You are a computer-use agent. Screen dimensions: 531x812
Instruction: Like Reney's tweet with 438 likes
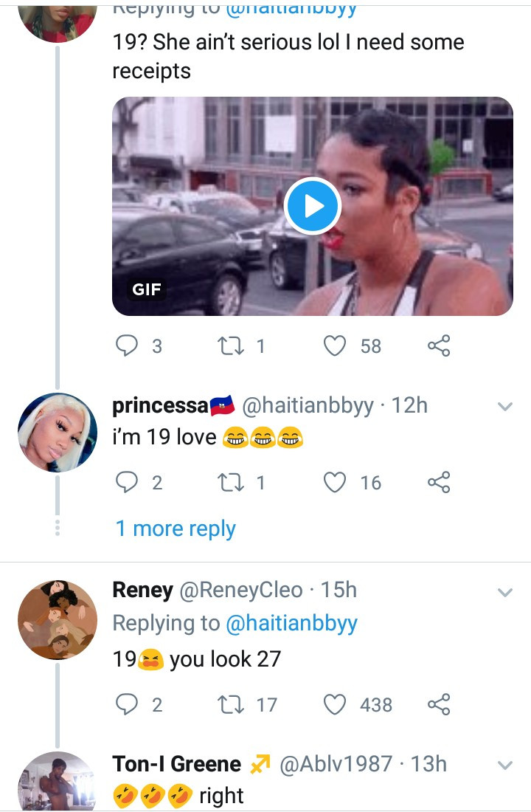click(336, 705)
